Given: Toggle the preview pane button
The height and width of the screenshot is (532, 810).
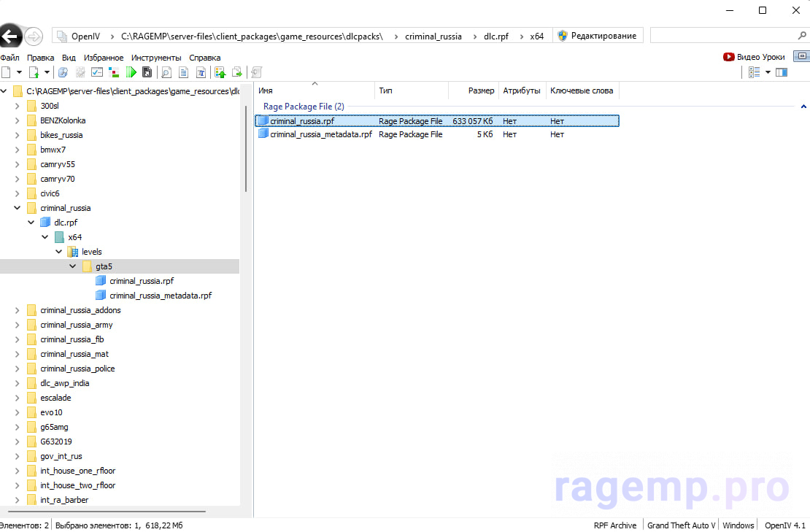Looking at the screenshot, I should coord(782,72).
